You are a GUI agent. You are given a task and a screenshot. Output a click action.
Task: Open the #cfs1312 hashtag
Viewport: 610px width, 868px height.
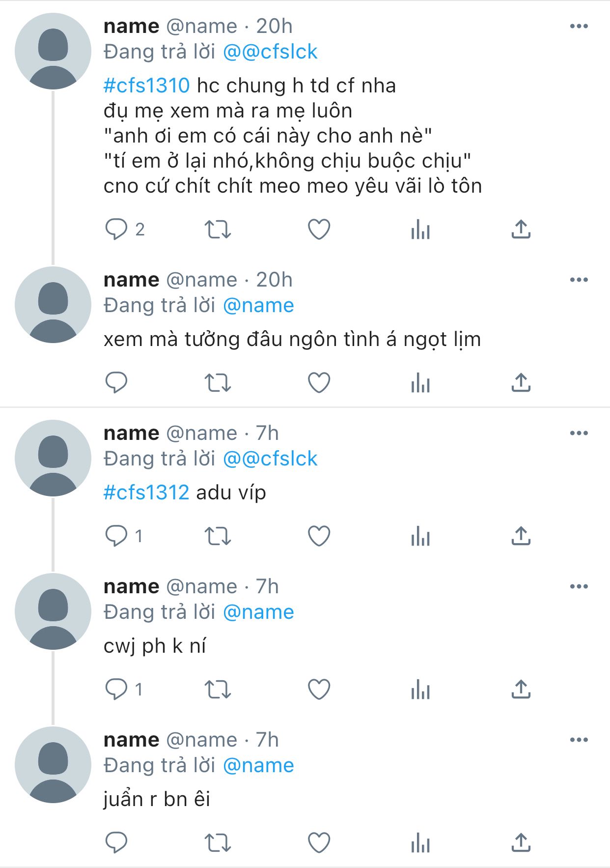pos(146,492)
